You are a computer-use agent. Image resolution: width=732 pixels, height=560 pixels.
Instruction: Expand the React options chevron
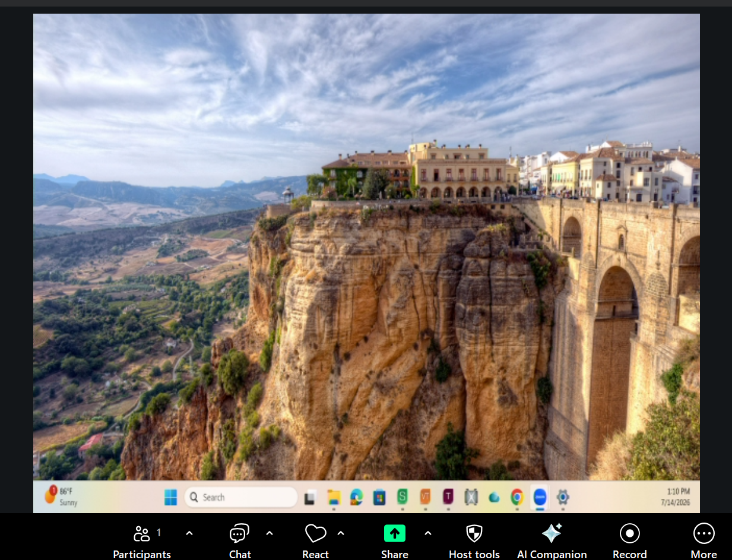(341, 533)
